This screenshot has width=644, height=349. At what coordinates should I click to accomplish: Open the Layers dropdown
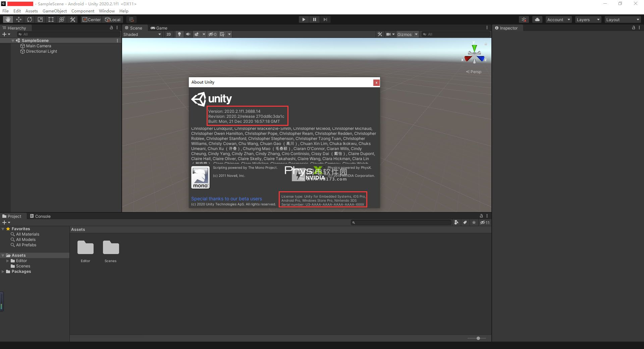(588, 19)
